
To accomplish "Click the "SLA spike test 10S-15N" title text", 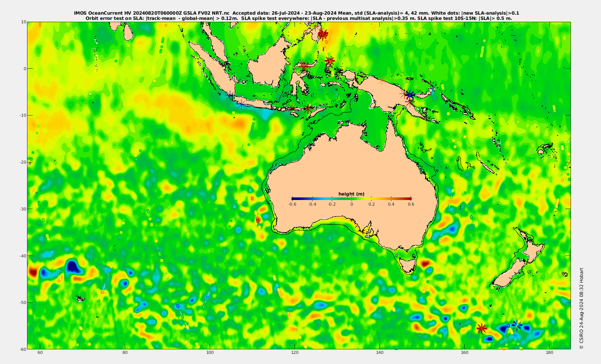I will pos(447,18).
